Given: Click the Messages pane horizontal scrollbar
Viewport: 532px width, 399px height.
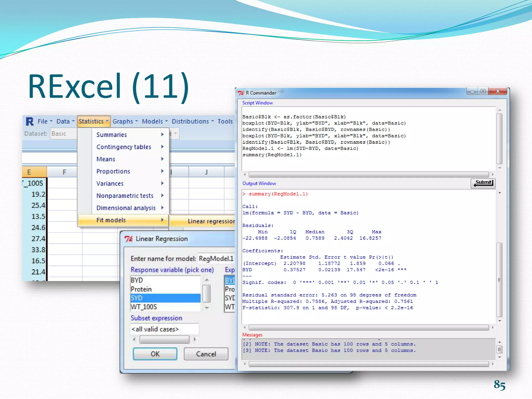Looking at the screenshot, I should (x=369, y=364).
